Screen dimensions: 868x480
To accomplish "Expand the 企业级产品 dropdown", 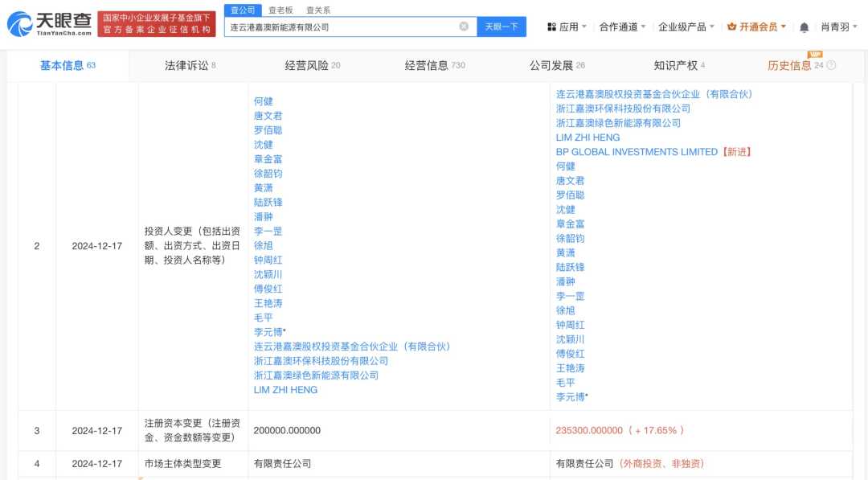I will 686,27.
